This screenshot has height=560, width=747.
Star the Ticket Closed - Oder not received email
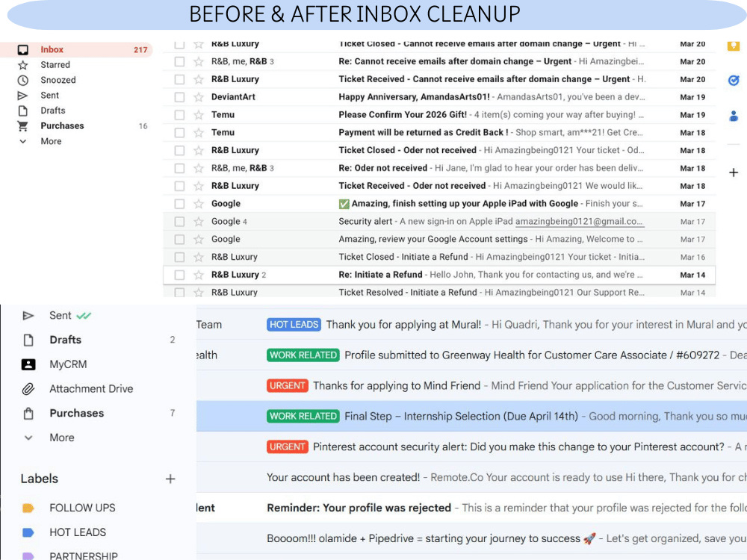(199, 151)
